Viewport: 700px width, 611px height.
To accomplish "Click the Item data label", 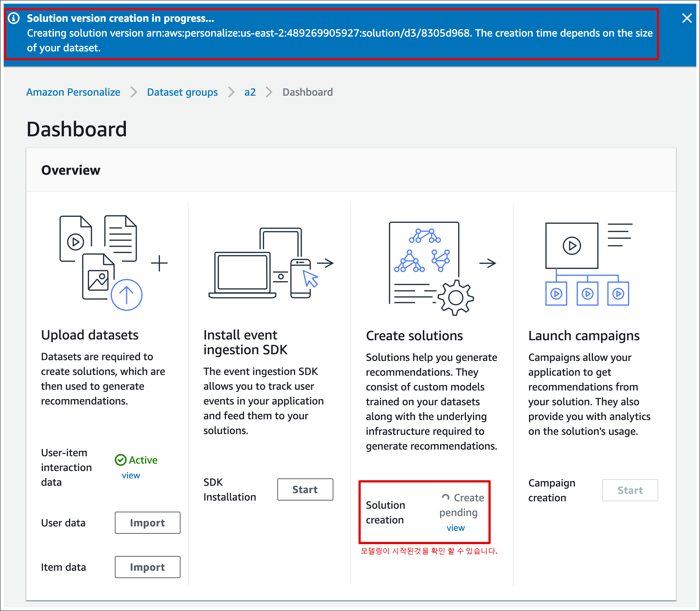I will tap(64, 567).
